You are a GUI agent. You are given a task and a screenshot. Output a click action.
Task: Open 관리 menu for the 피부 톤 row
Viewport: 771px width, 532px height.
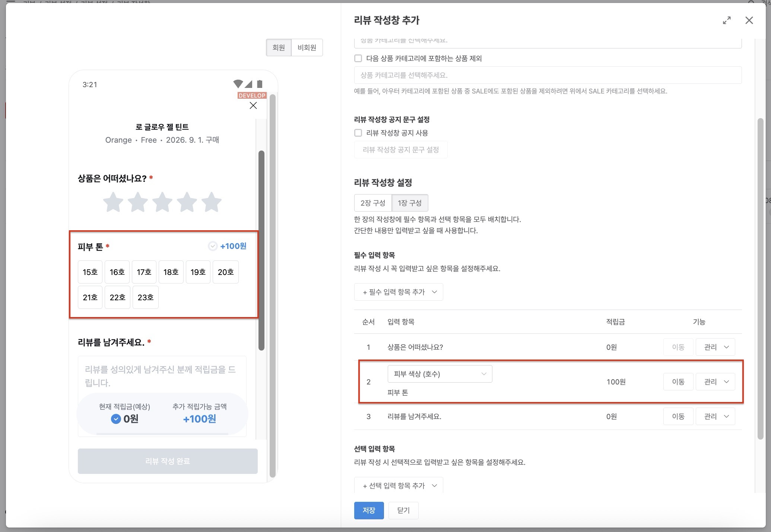(x=716, y=382)
